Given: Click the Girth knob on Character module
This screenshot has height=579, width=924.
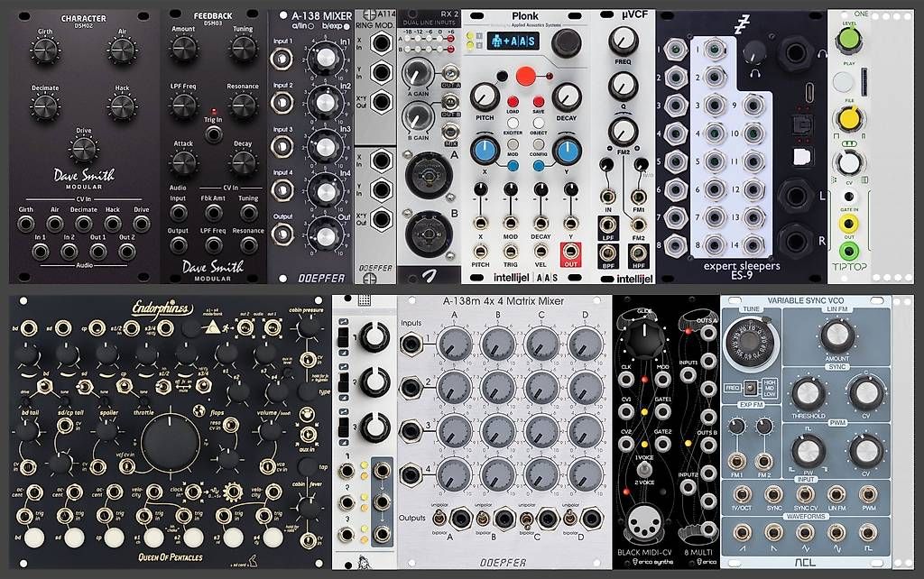Looking at the screenshot, I should [45, 50].
